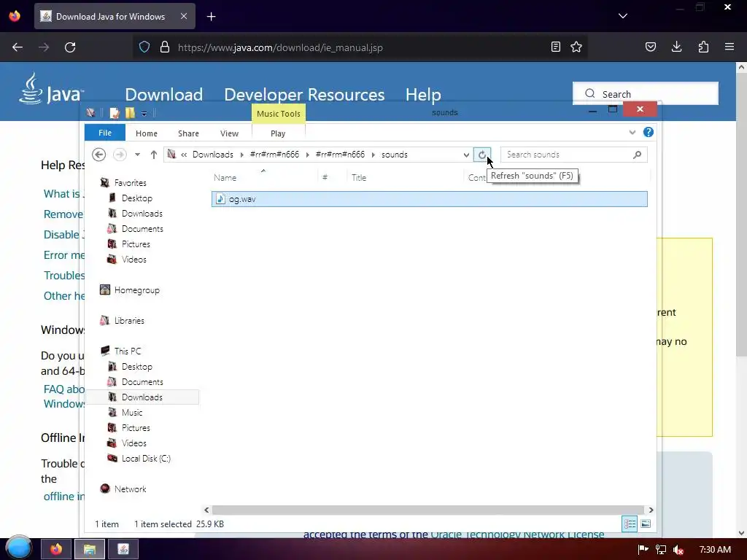
Task: Switch to details view icon in status bar
Action: click(630, 524)
